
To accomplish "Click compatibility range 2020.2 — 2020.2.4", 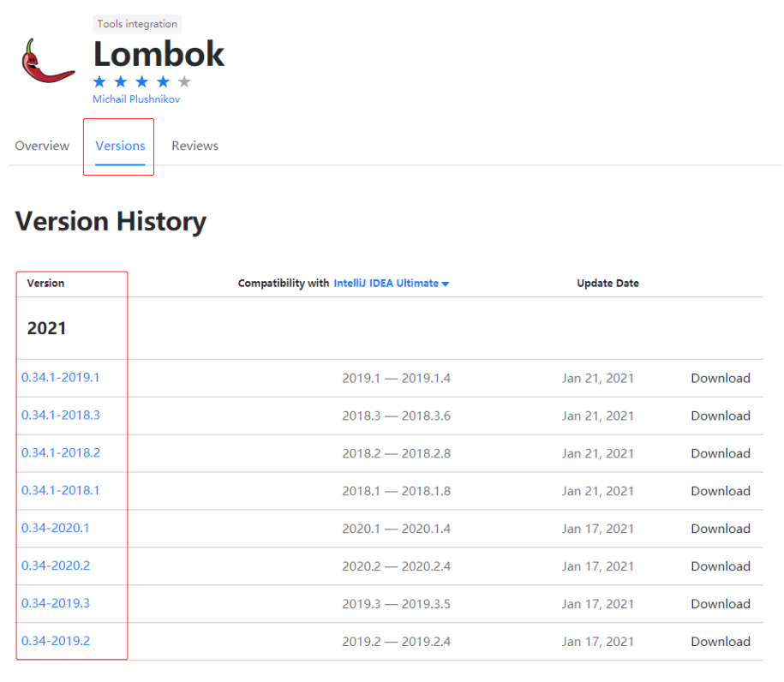I will [396, 566].
